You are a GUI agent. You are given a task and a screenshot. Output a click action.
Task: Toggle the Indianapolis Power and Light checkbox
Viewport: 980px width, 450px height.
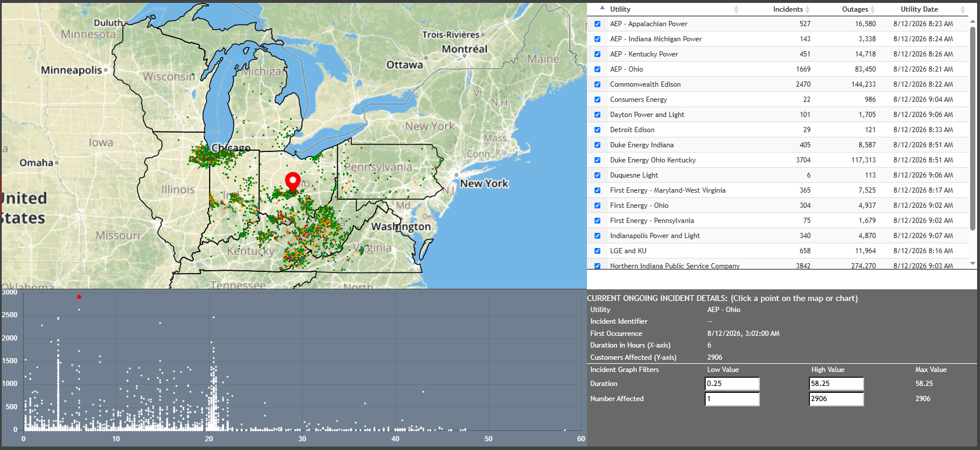[x=597, y=236]
